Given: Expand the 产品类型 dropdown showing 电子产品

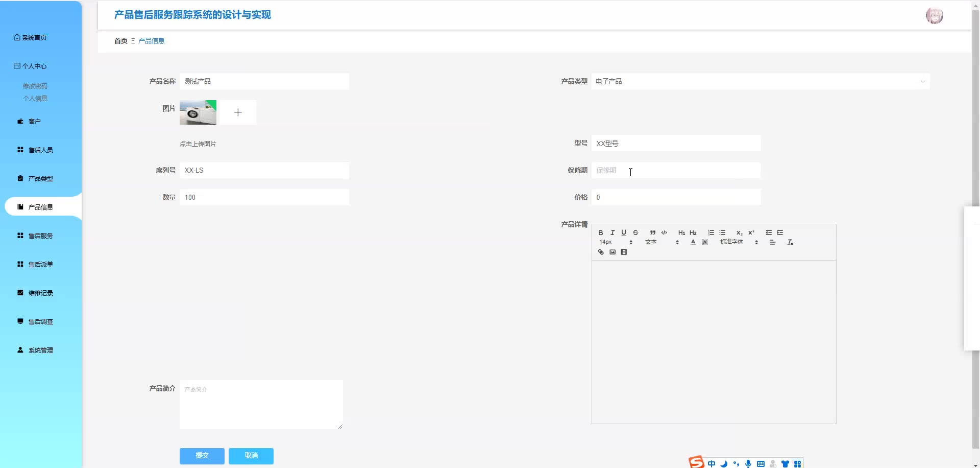Looking at the screenshot, I should (761, 81).
